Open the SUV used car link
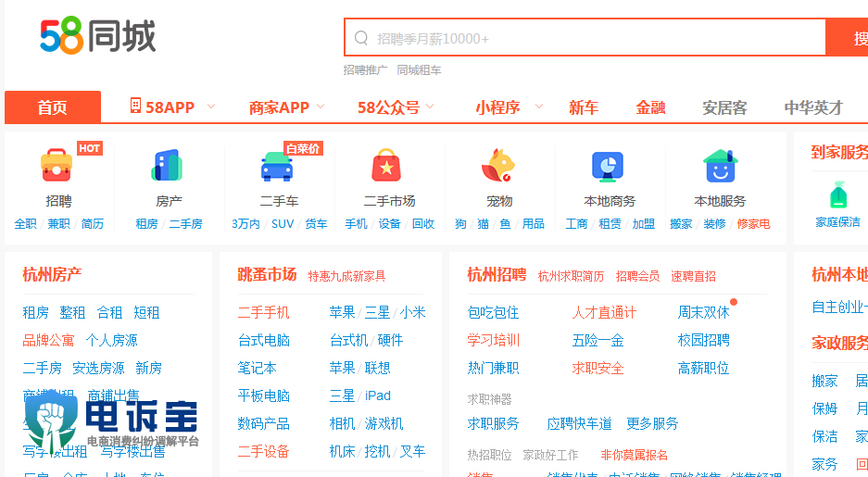This screenshot has width=868, height=477. (283, 223)
